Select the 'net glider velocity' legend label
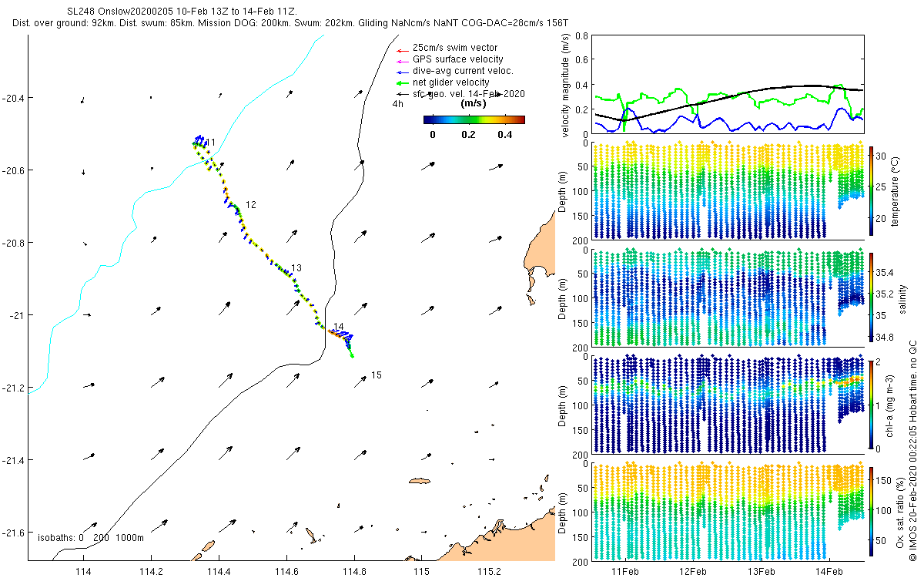The height and width of the screenshot is (578, 924). tap(451, 82)
